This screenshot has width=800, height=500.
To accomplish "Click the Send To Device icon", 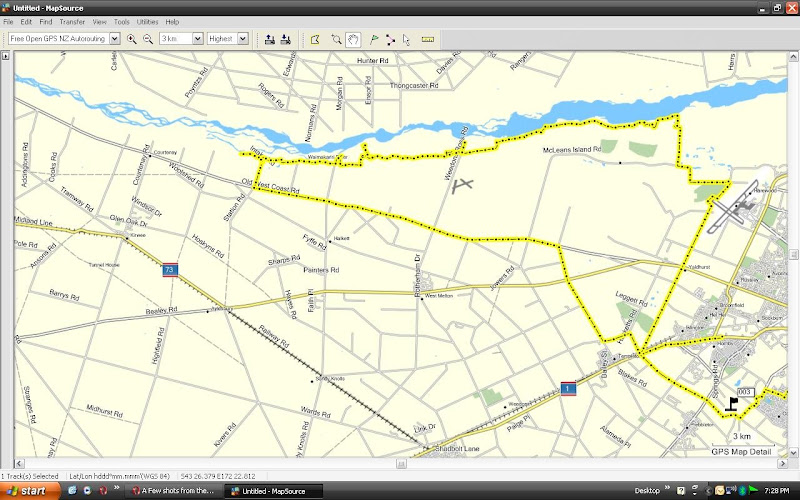I will [x=270, y=39].
